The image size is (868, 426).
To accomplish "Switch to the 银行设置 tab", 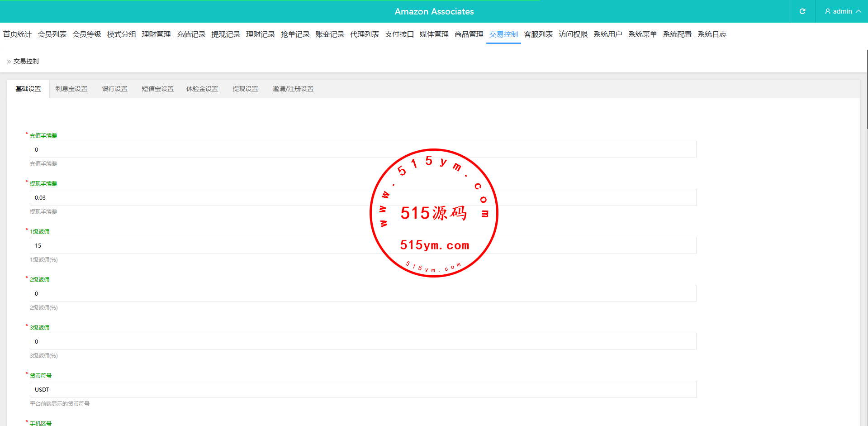I will (x=114, y=89).
